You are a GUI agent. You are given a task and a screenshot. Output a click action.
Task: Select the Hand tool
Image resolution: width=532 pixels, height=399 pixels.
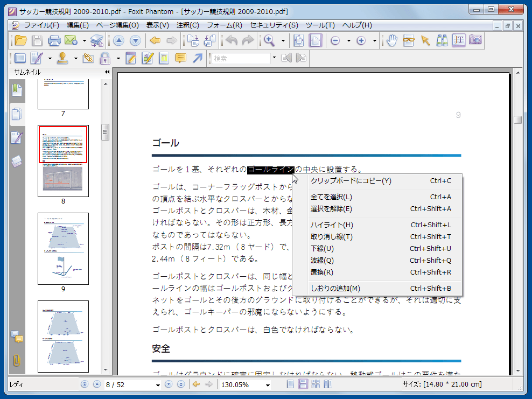point(392,41)
